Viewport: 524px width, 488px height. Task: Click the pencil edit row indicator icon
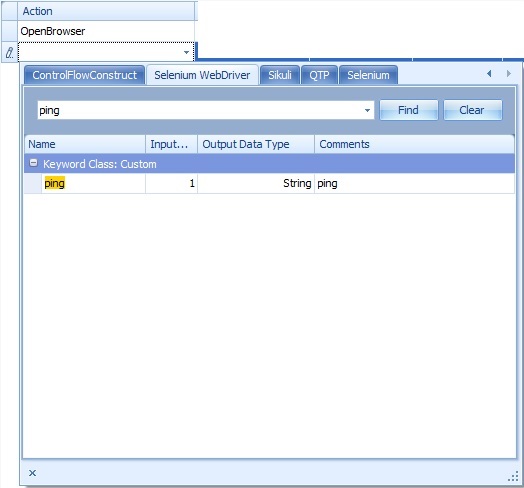point(9,52)
